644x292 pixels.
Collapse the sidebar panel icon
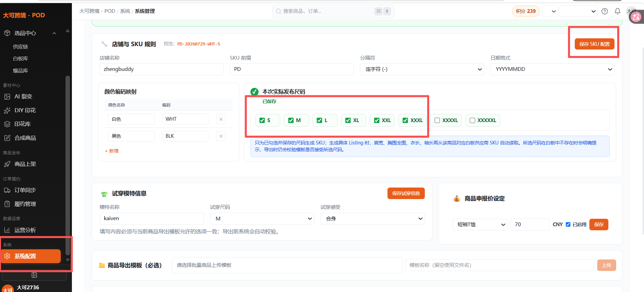pos(34,275)
